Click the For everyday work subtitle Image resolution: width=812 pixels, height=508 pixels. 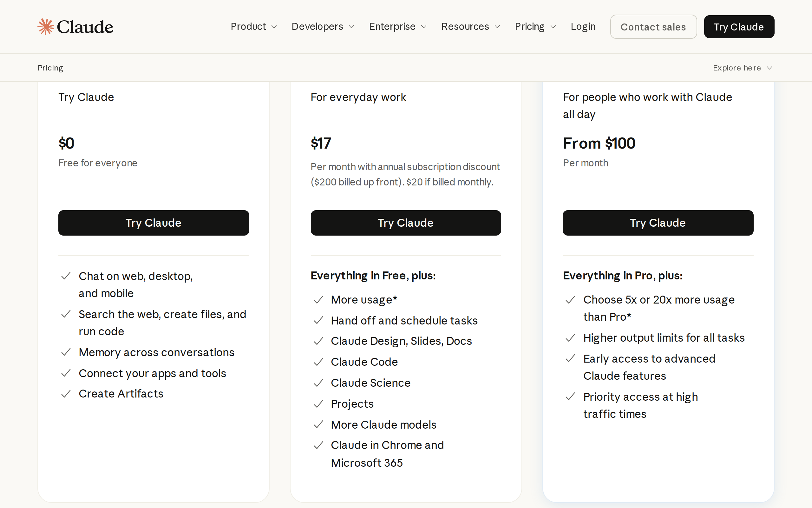pyautogui.click(x=358, y=97)
